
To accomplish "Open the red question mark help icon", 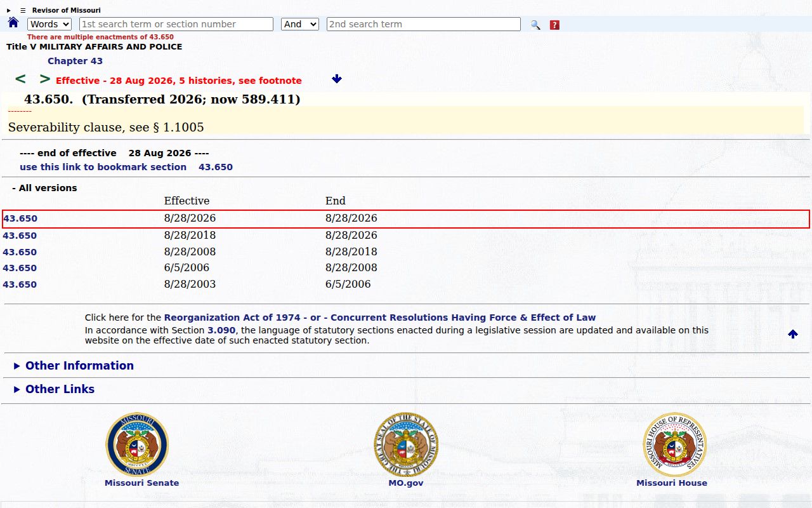I will 554,25.
